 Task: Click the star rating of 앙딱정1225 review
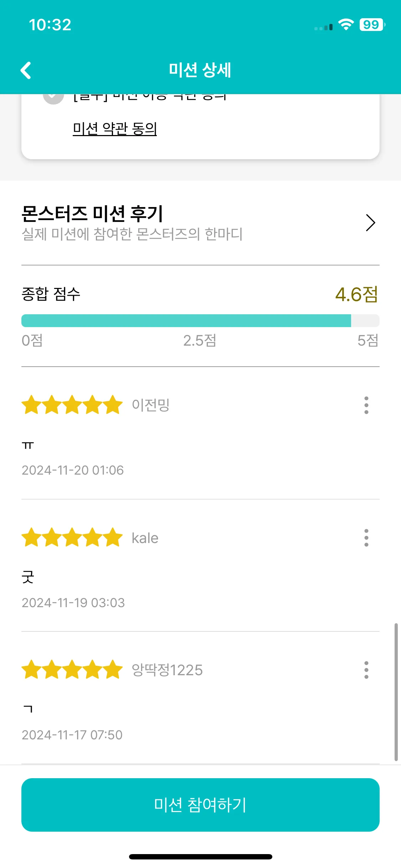[x=72, y=670]
